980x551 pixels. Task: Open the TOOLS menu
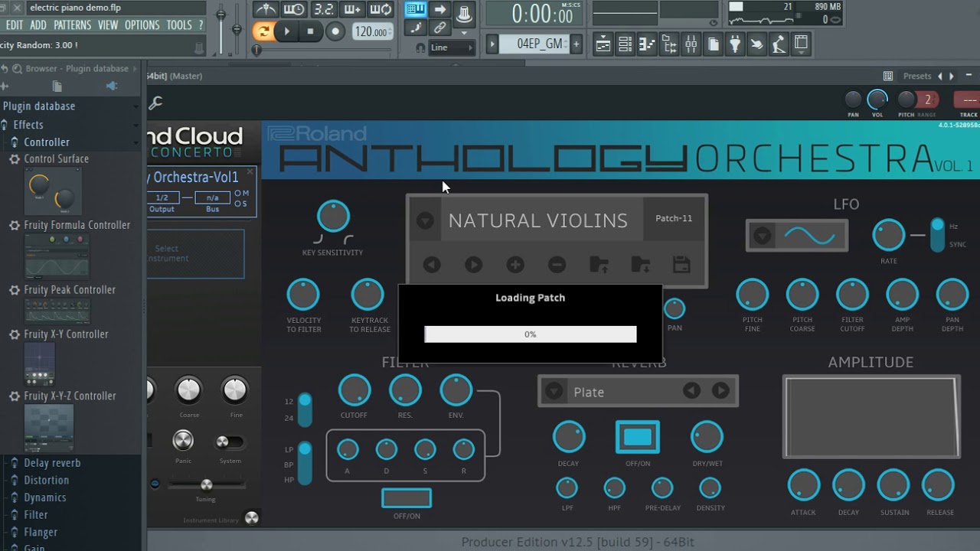tap(179, 24)
